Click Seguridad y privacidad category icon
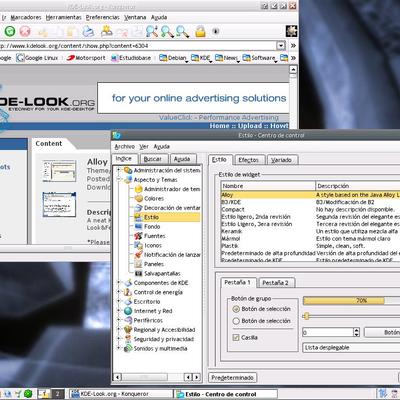This screenshot has width=400, height=400. [x=128, y=339]
